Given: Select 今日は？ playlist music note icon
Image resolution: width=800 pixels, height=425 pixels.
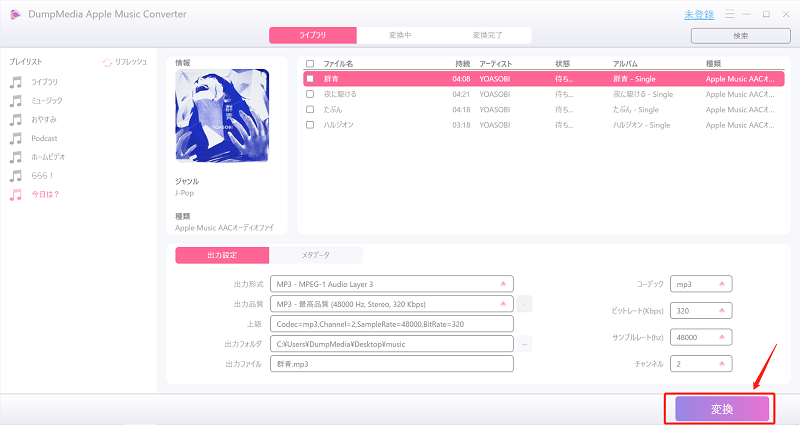Looking at the screenshot, I should point(16,194).
